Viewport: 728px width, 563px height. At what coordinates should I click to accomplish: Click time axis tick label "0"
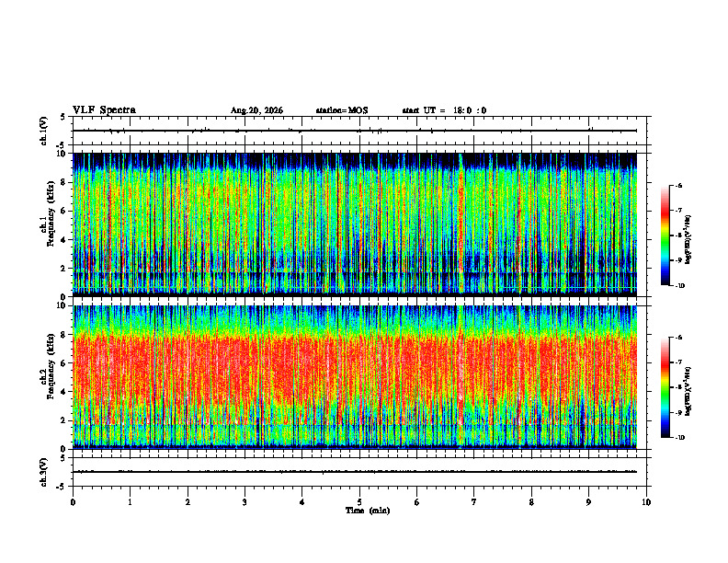coord(73,502)
